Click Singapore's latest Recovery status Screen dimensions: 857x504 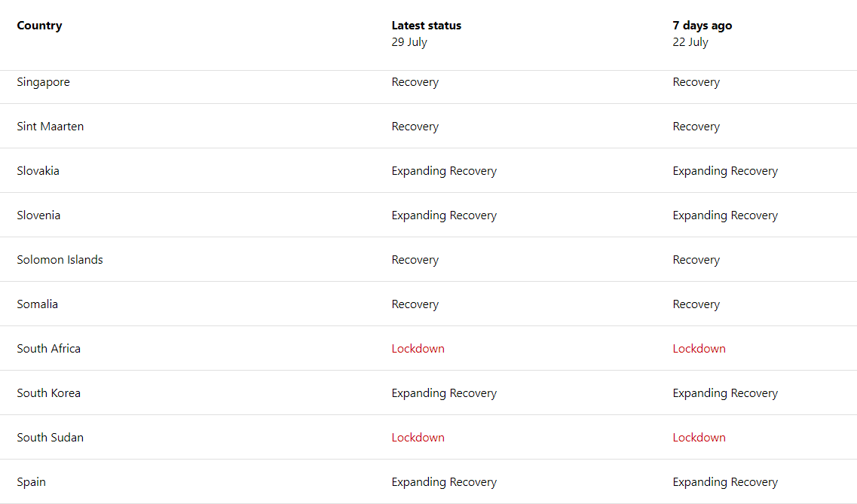pos(415,82)
